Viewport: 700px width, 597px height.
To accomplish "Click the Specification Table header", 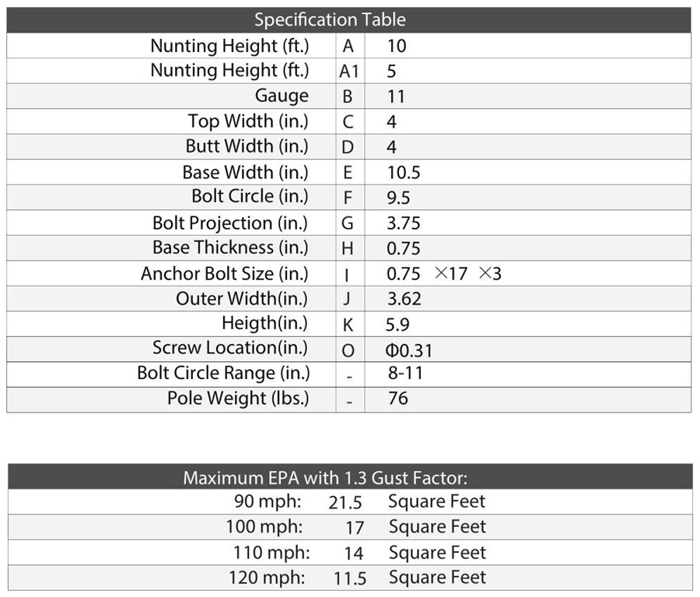I will 330,19.
